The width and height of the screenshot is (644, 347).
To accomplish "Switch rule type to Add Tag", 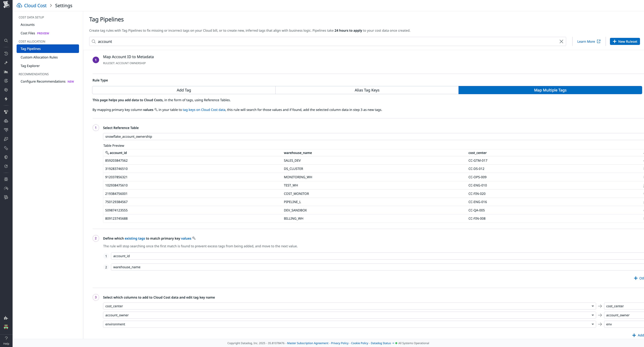I will click(x=183, y=90).
